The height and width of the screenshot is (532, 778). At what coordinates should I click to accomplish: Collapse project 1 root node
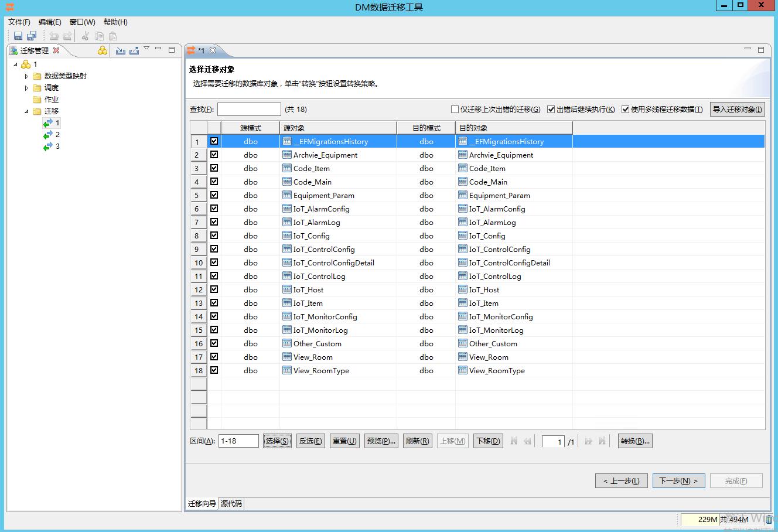coord(16,64)
